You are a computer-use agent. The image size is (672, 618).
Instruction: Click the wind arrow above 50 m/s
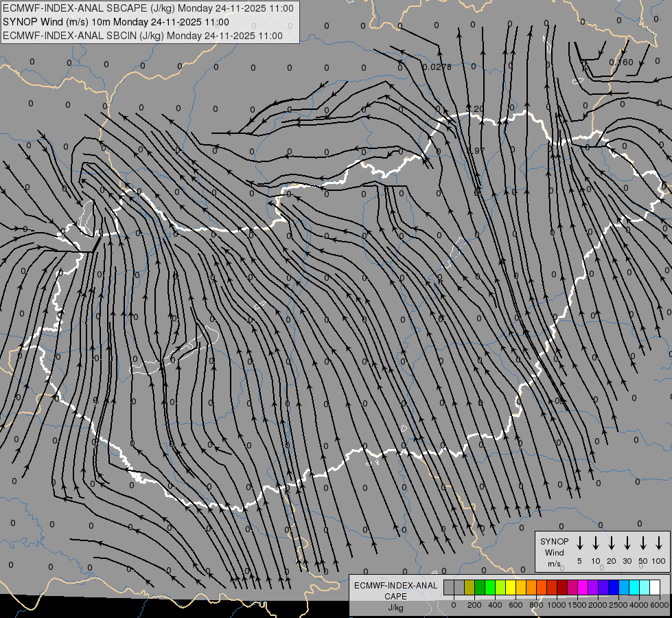click(x=643, y=543)
